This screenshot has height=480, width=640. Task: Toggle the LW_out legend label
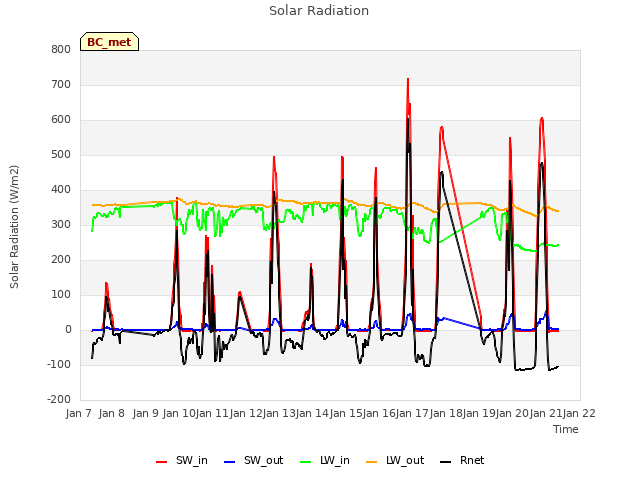point(405,460)
